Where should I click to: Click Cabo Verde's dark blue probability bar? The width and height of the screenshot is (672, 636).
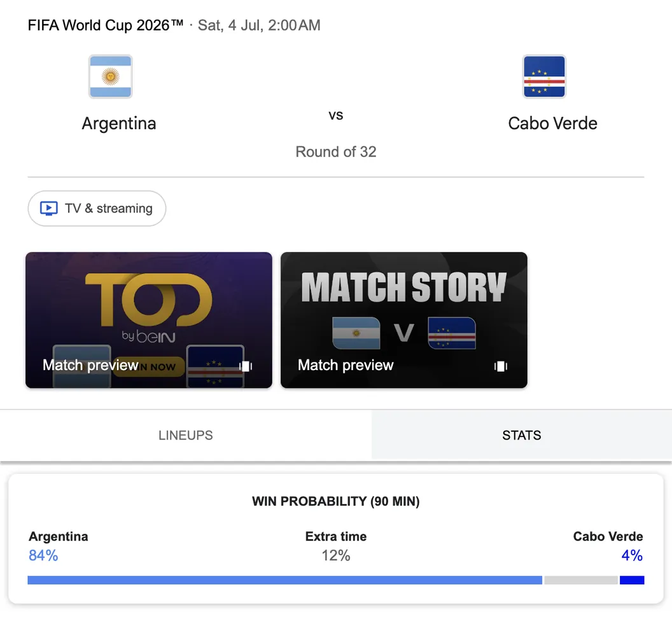point(632,580)
